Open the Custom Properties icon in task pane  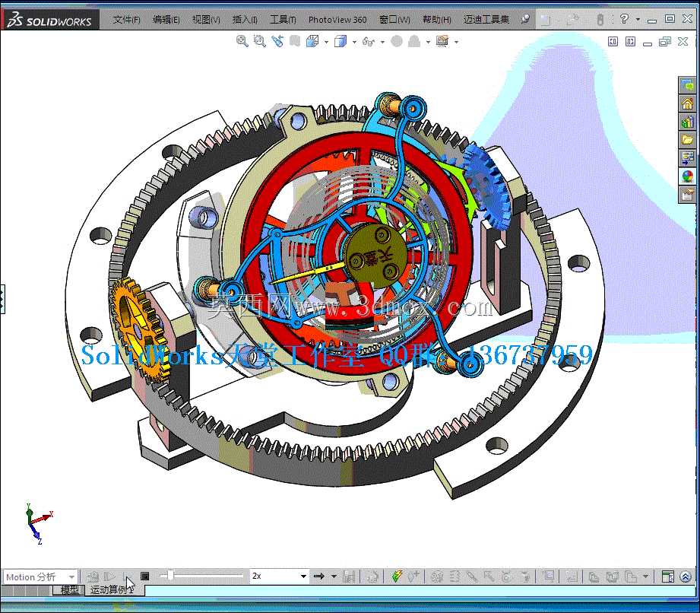[688, 195]
